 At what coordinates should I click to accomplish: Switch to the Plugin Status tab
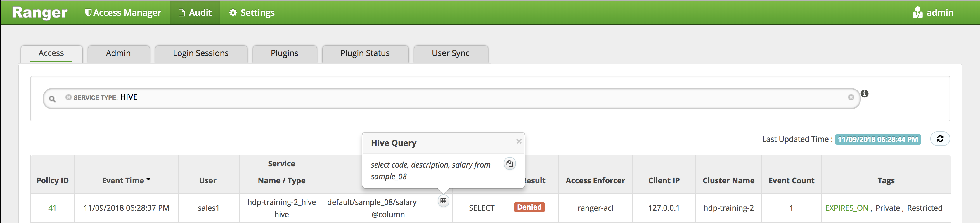365,54
